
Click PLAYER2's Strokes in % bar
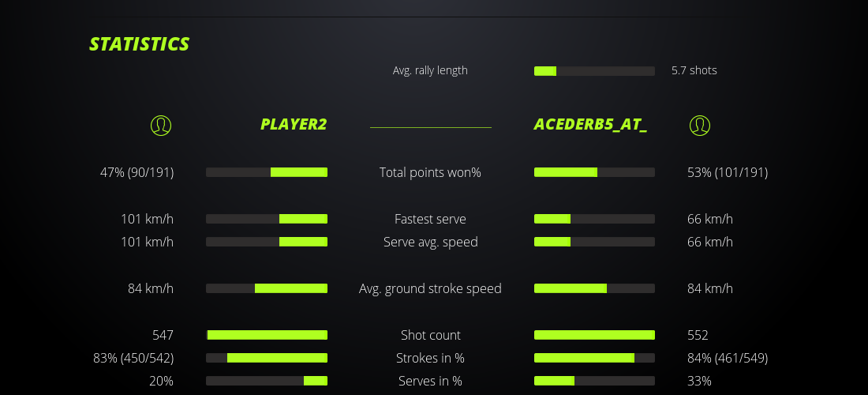(267, 358)
